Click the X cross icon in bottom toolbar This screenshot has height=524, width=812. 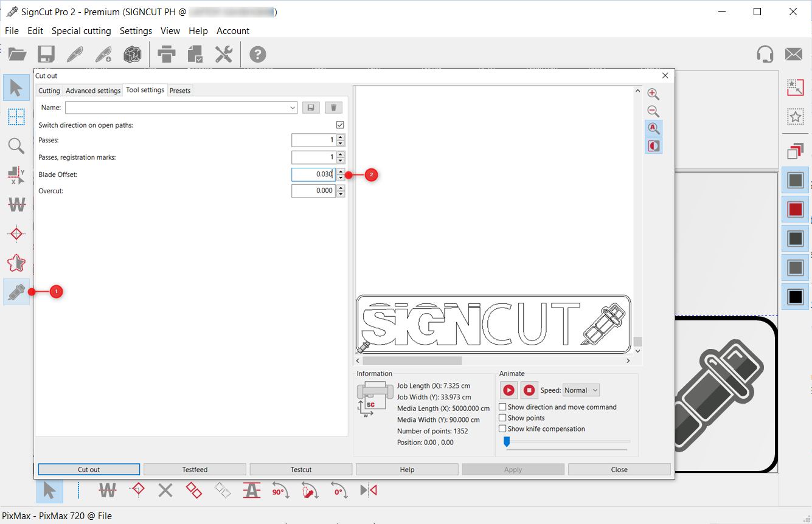click(x=165, y=490)
